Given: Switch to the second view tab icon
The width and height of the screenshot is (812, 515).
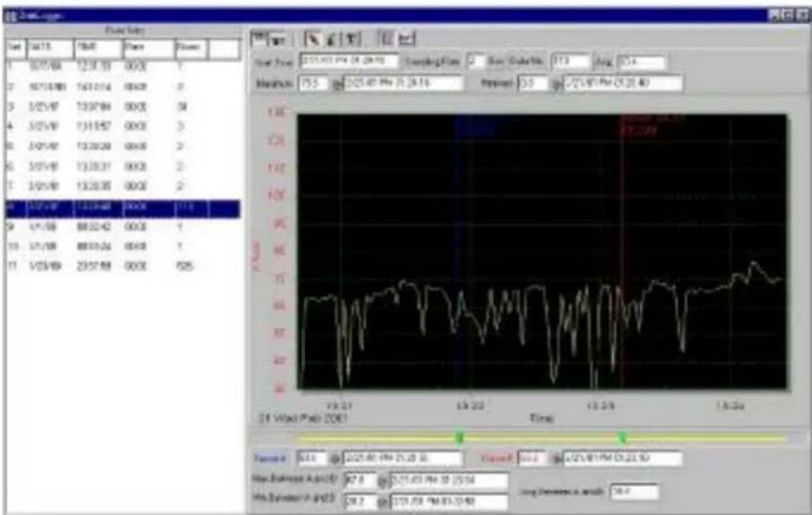Looking at the screenshot, I should click(279, 39).
